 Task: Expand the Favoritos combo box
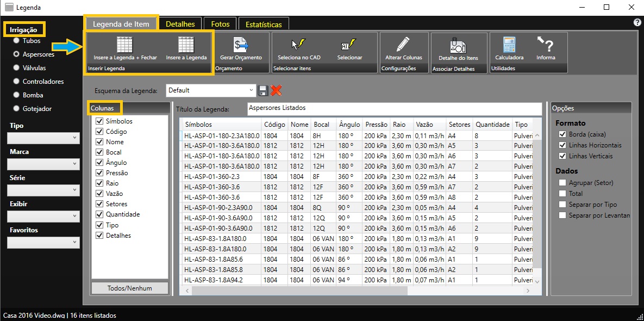43,243
